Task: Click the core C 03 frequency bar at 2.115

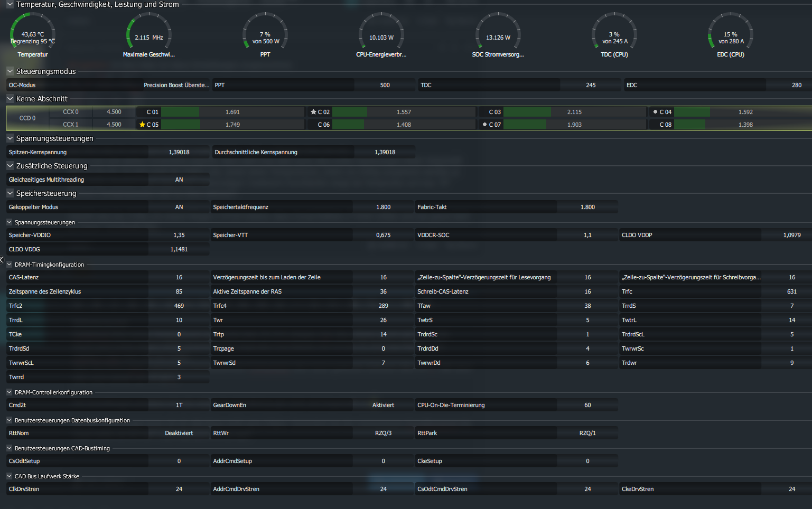Action: (574, 112)
